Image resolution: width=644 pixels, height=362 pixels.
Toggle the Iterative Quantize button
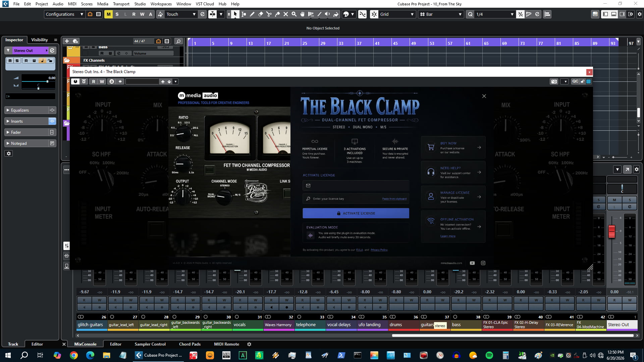(520, 14)
